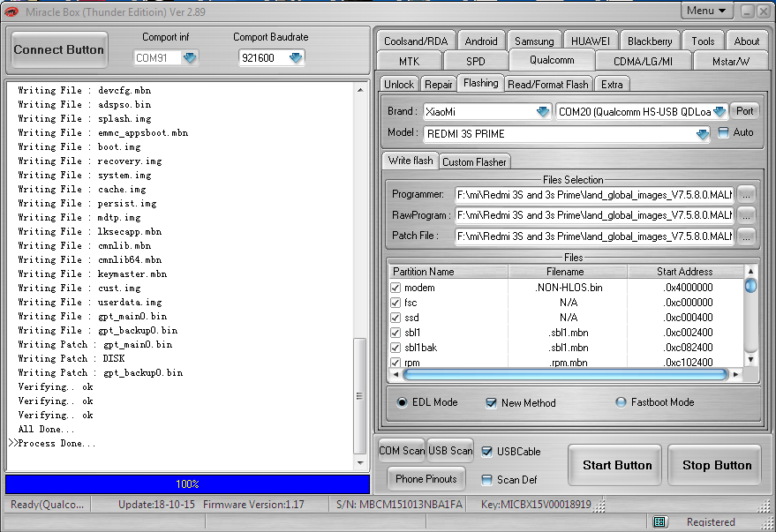Open the Unlock sub-tab
Screen dimensions: 776x532
coord(399,84)
